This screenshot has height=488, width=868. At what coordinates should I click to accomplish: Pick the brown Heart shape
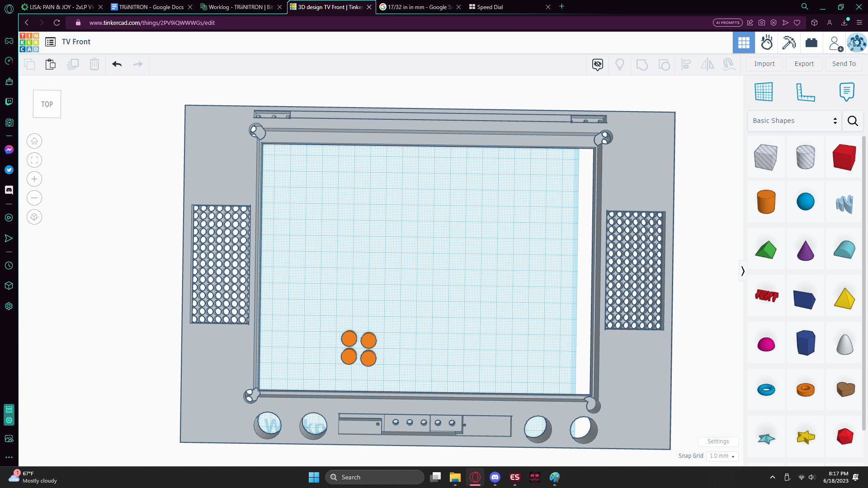click(x=845, y=389)
